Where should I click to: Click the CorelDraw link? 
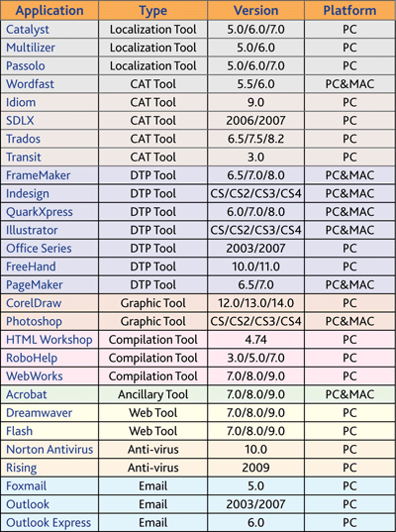click(x=34, y=303)
